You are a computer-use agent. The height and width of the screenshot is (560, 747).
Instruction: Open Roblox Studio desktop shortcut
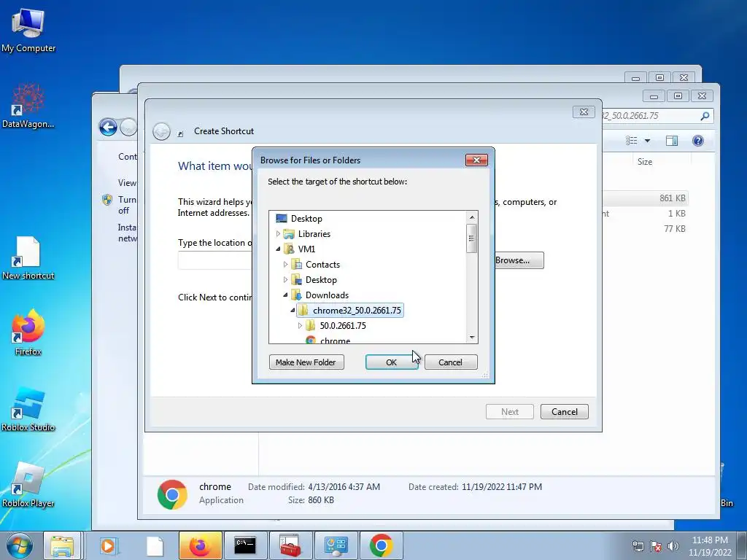click(x=28, y=410)
